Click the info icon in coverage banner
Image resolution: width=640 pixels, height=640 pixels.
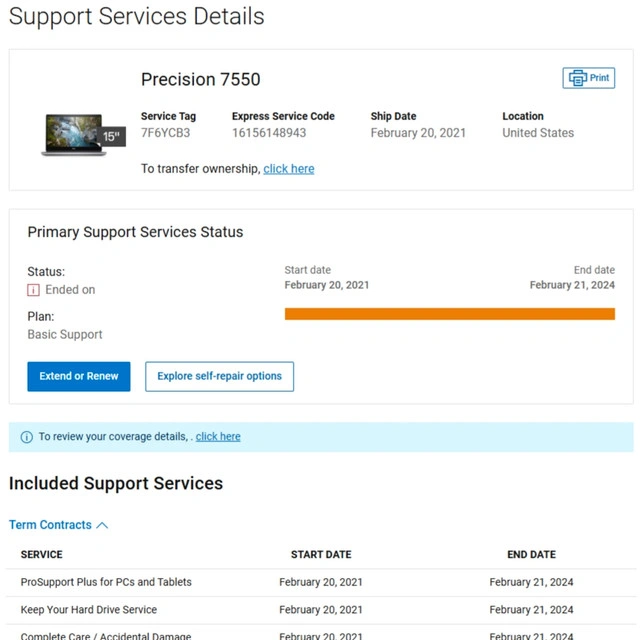[x=27, y=437]
